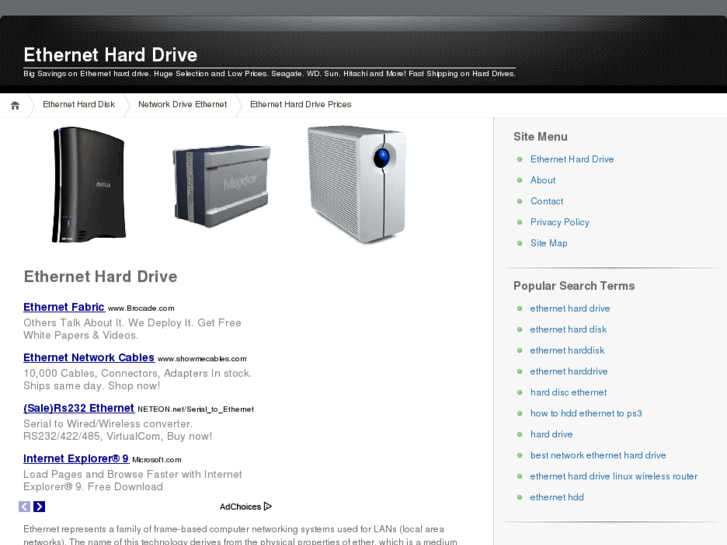Click the 'Big Savings on Ethernet hard drive' tagline
This screenshot has width=727, height=545.
pyautogui.click(x=269, y=74)
